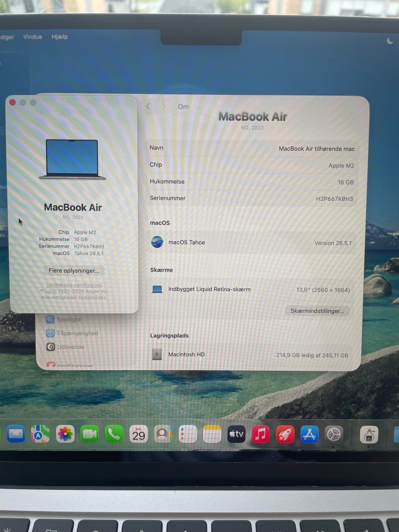The width and height of the screenshot is (399, 532).
Task: Click Skærmindstillinger… button
Action: pyautogui.click(x=317, y=311)
